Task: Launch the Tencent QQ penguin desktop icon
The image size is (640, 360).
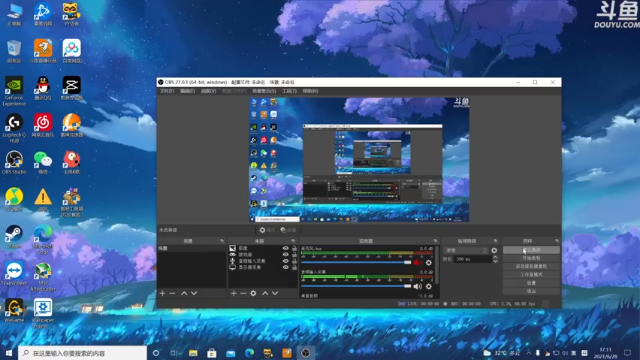Action: (x=43, y=88)
